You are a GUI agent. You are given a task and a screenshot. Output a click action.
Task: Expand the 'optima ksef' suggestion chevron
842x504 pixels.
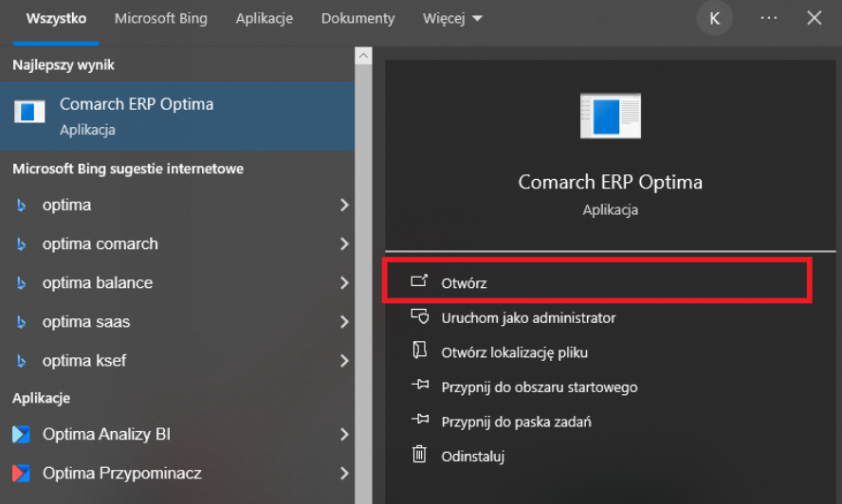click(344, 361)
